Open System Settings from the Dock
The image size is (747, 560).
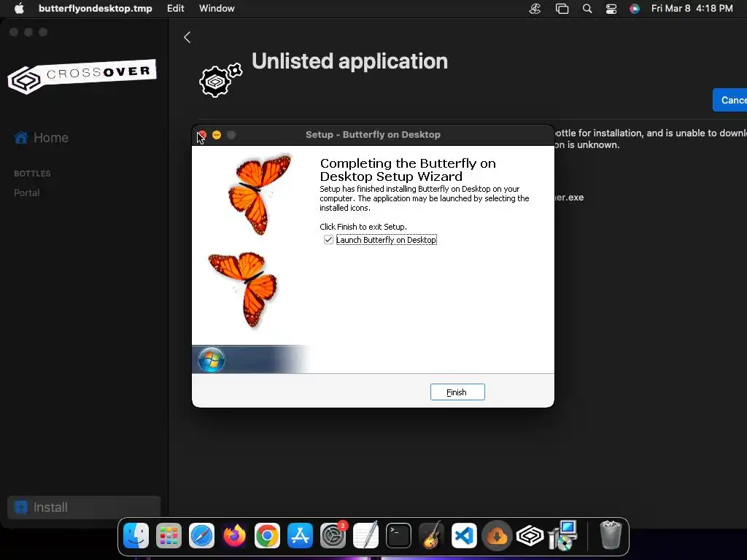333,536
